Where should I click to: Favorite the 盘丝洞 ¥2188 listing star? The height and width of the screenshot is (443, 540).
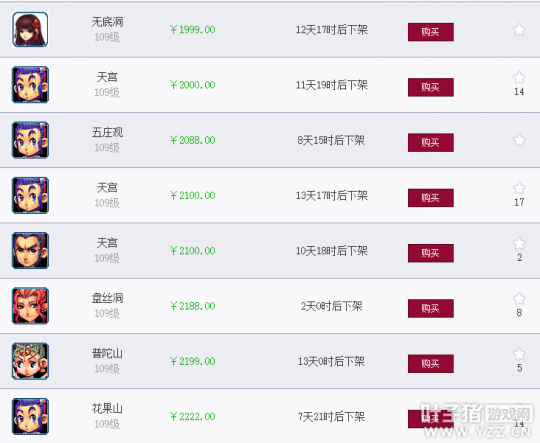(x=519, y=299)
